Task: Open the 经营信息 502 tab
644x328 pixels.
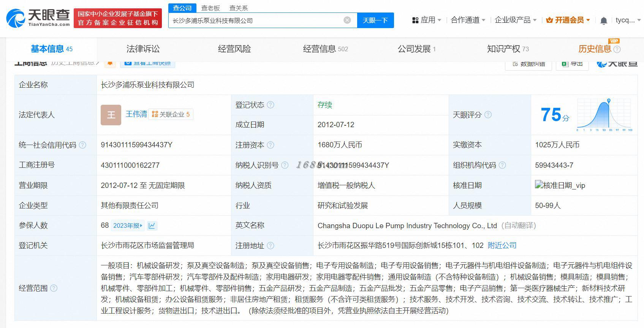Action: click(326, 49)
